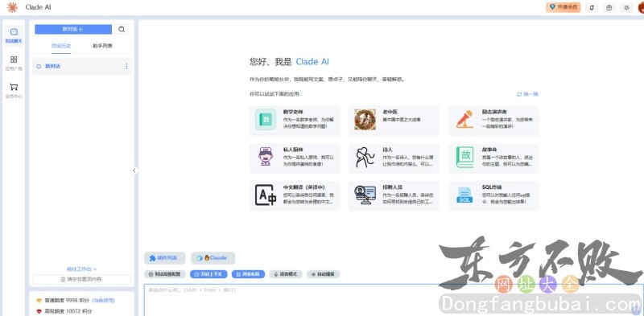Screen dimensions: 644x316
Task: Toggle the 列表布局 layout option
Action: (x=249, y=274)
